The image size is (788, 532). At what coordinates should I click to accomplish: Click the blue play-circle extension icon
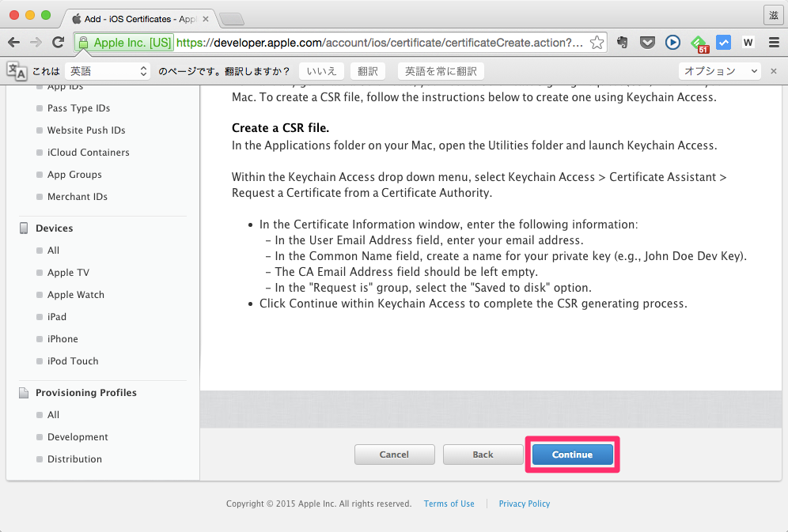pos(672,43)
